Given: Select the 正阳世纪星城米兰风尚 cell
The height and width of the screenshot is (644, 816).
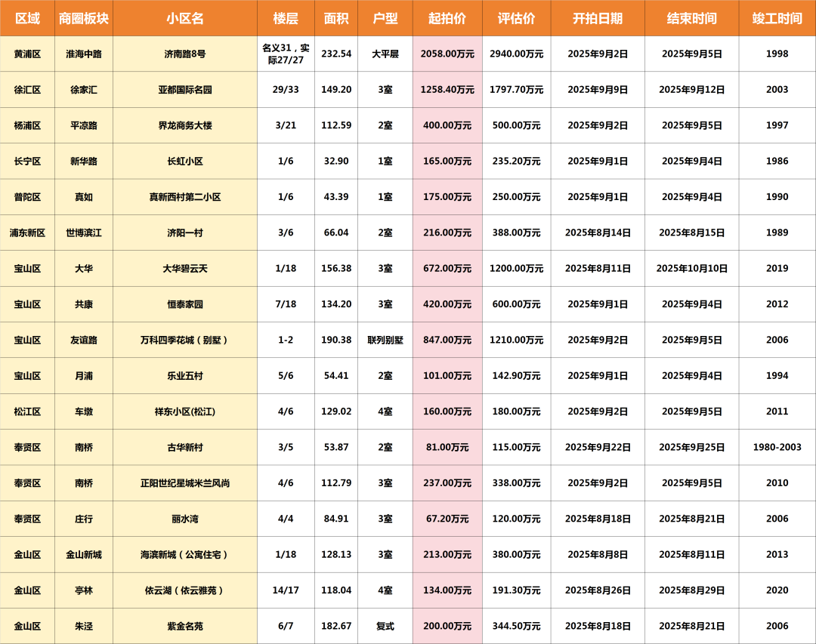Looking at the screenshot, I should (x=185, y=483).
